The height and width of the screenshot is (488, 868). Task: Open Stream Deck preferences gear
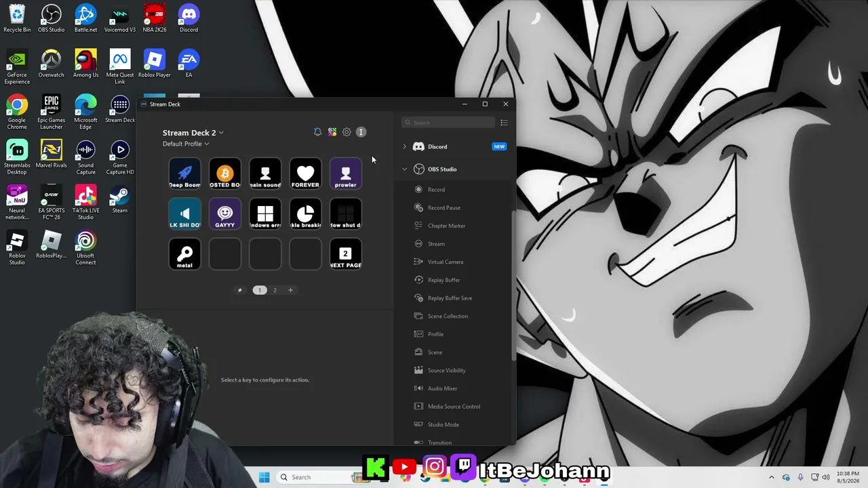click(347, 132)
